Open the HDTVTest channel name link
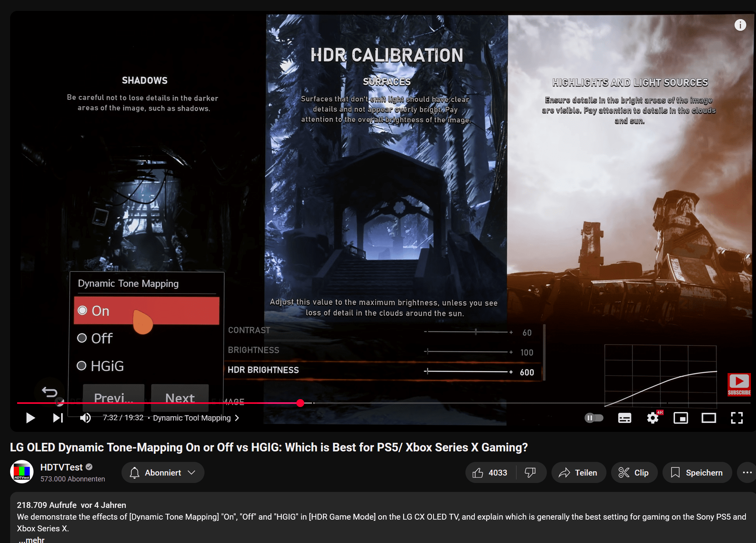This screenshot has width=756, height=543. [x=62, y=467]
